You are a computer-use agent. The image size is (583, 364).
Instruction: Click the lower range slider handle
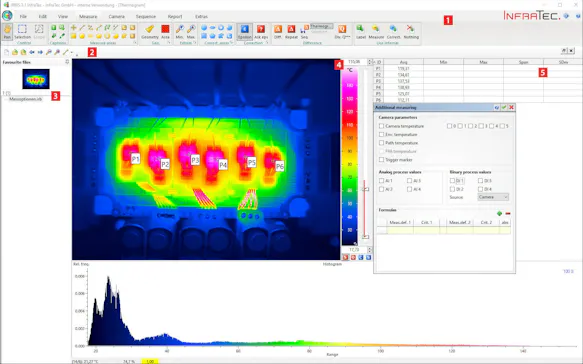pos(366,236)
